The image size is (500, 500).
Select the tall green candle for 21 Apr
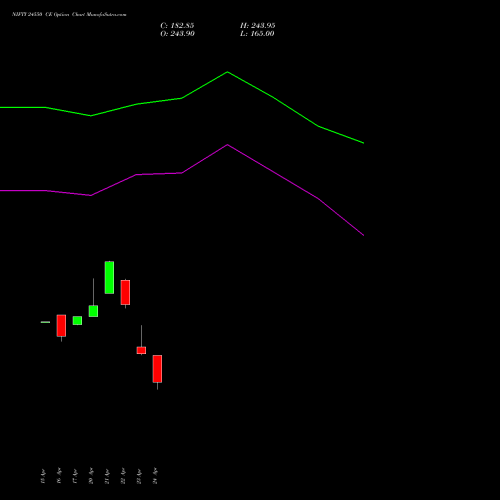click(109, 277)
